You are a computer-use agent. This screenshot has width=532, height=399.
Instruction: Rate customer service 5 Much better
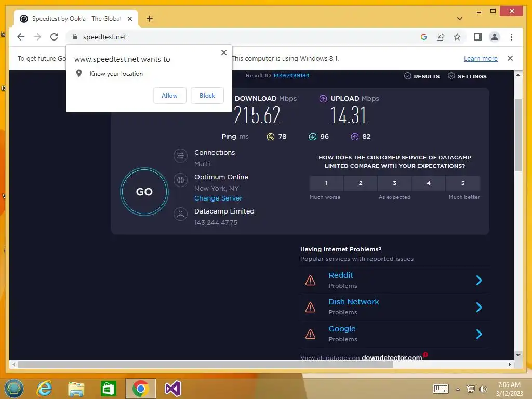point(463,183)
